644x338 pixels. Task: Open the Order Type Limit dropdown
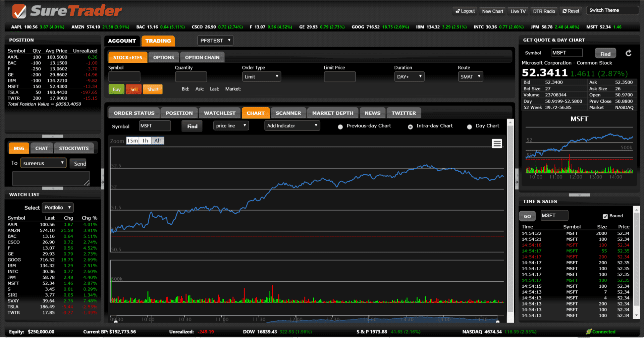[x=262, y=76]
